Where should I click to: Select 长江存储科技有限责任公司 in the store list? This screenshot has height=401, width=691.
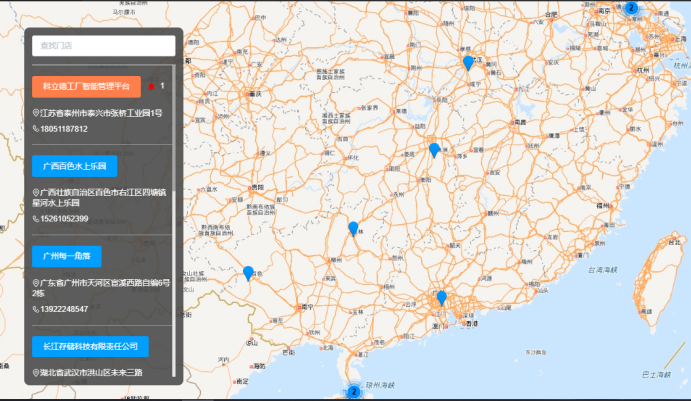pos(90,346)
